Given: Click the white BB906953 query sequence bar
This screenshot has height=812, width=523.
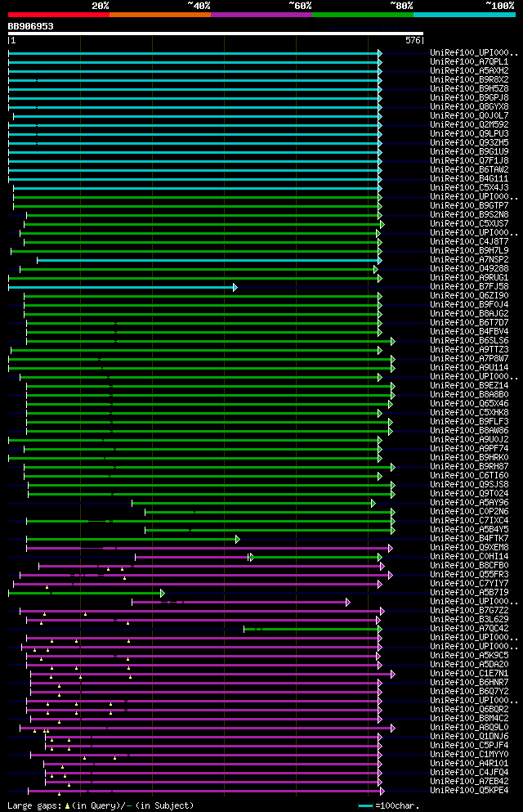Looking at the screenshot, I should tap(216, 34).
